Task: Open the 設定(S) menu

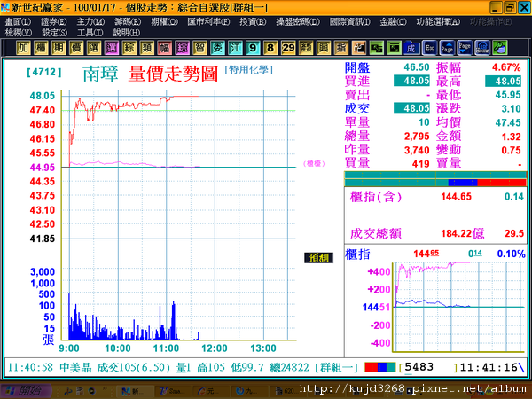Action: coord(54,33)
